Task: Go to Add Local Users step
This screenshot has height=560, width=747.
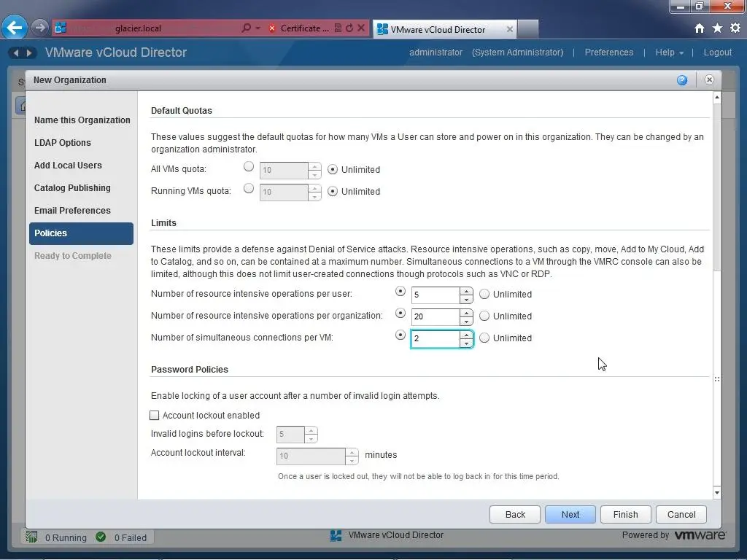Action: tap(68, 166)
